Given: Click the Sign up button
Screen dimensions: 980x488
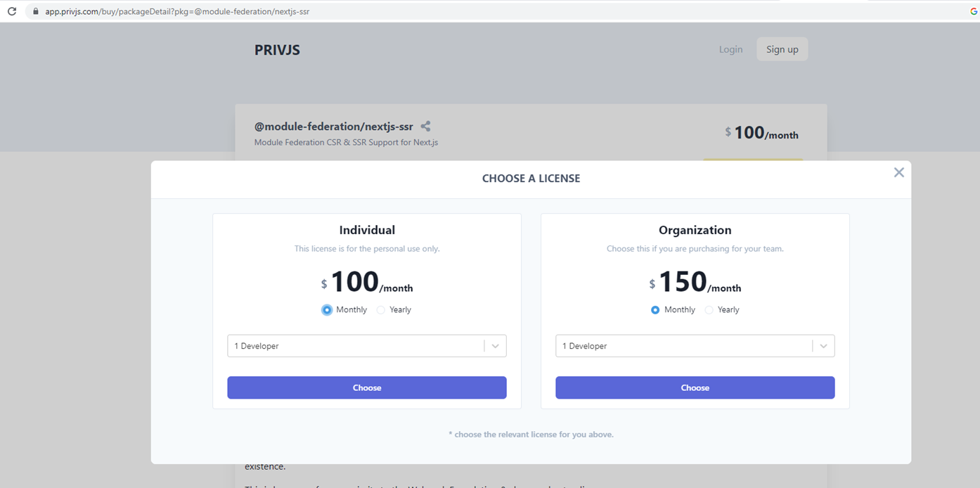Looking at the screenshot, I should 782,49.
